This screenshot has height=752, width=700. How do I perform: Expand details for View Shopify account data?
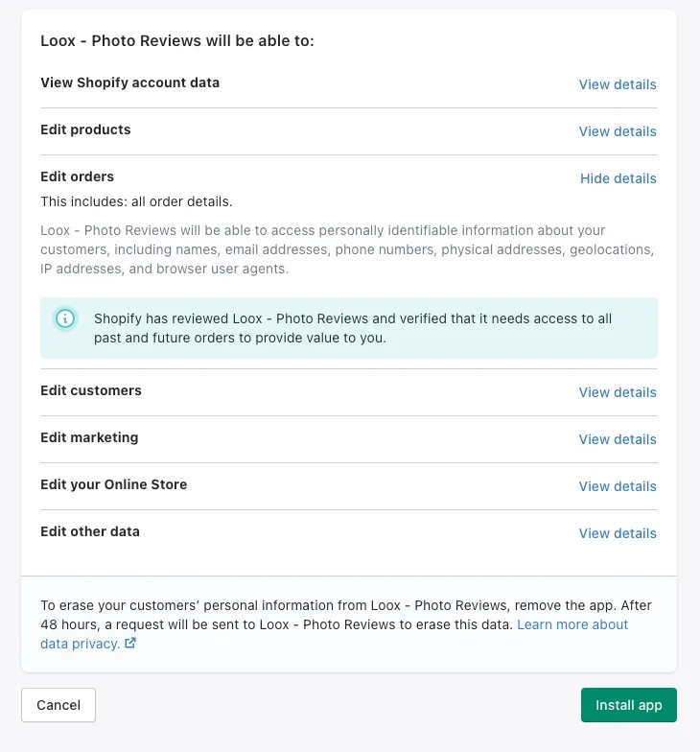[x=618, y=84]
